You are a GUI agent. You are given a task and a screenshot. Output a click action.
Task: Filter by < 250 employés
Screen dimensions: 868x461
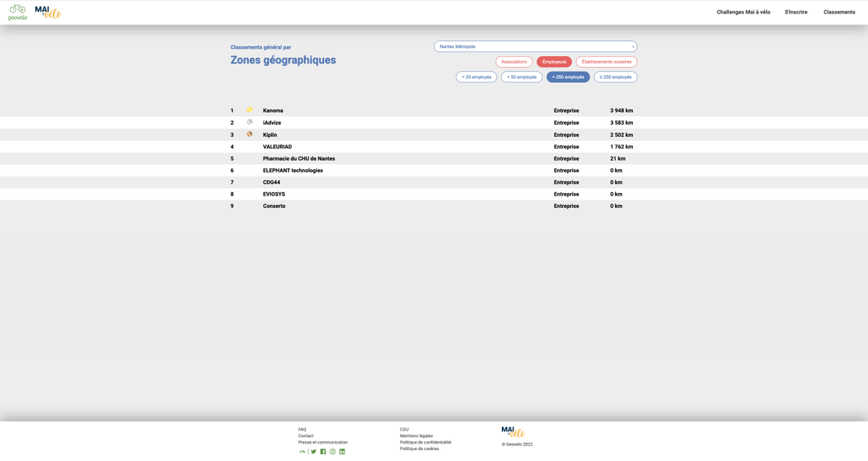568,77
